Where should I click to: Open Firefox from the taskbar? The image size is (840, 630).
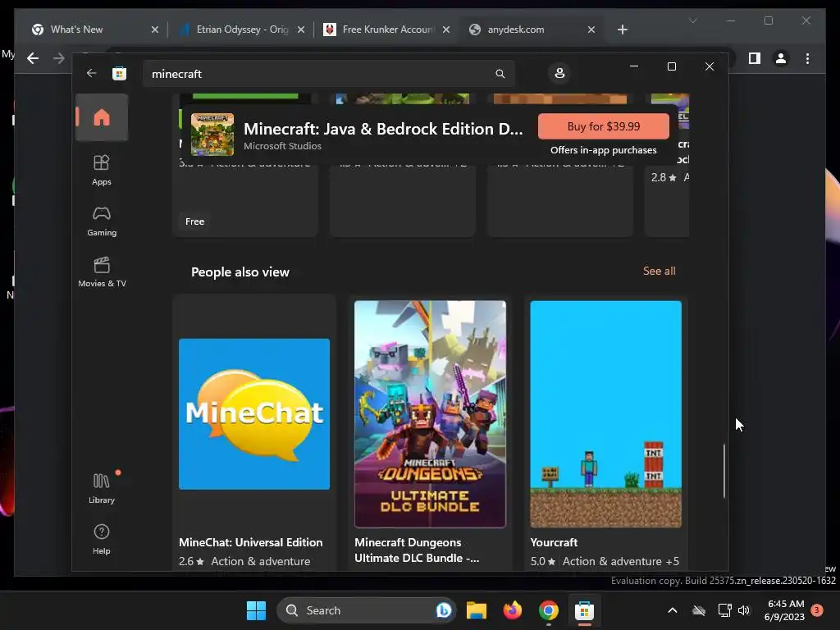(513, 610)
